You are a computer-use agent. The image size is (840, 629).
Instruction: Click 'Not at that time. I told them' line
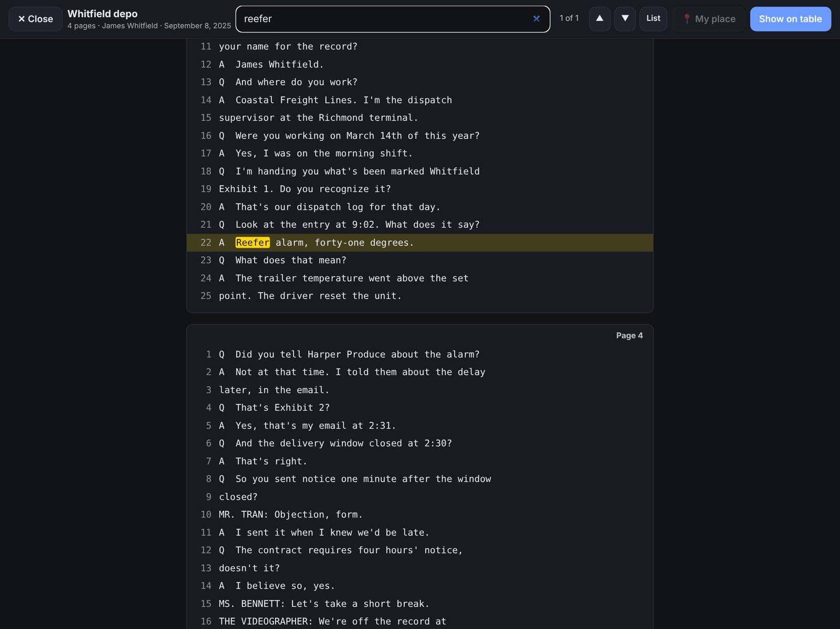[420, 372]
